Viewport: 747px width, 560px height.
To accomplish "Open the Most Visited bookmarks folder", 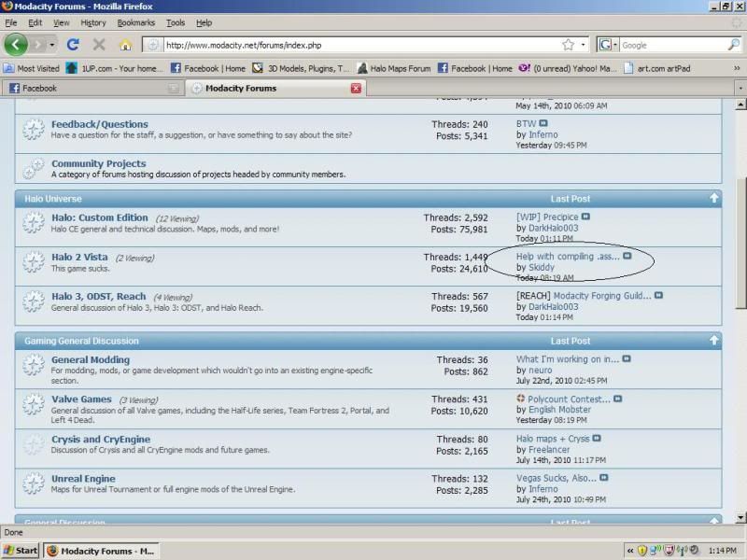I will coord(32,68).
